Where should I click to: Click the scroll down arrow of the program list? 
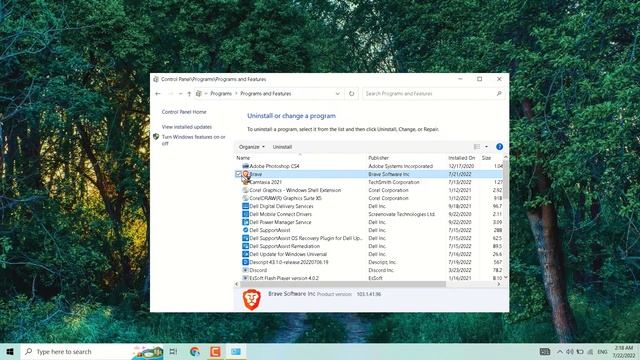coord(505,277)
